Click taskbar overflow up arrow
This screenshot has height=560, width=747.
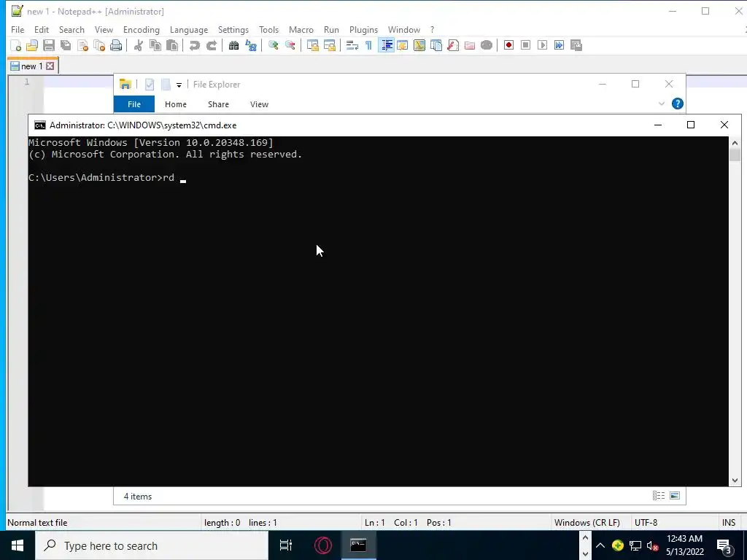tap(585, 537)
